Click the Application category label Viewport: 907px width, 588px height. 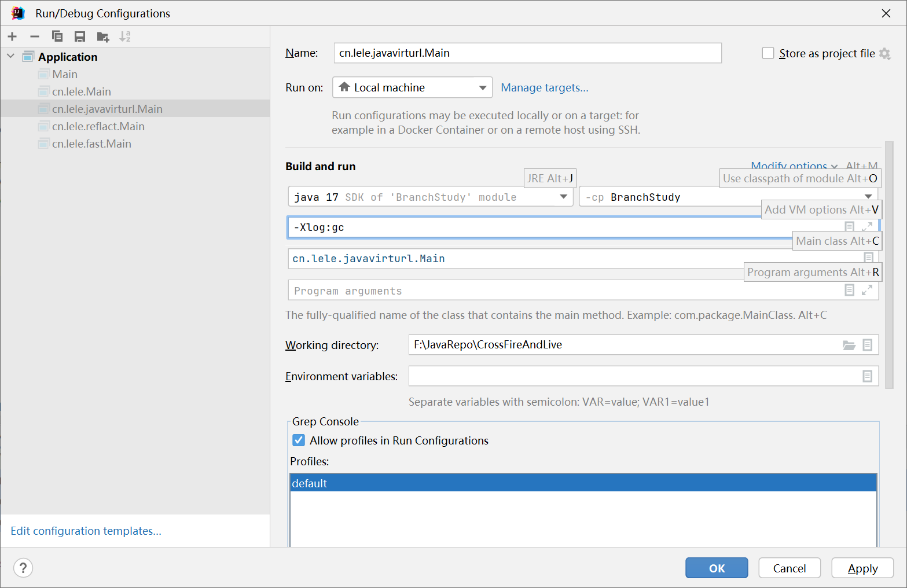(68, 57)
